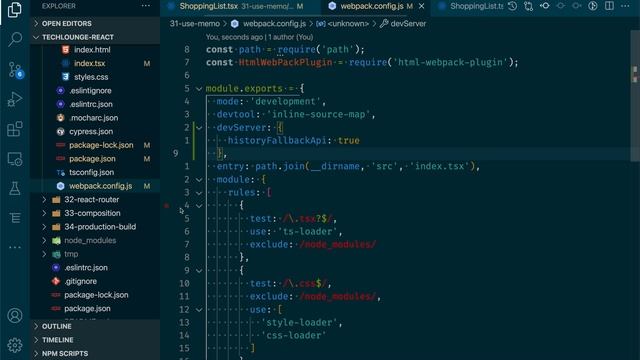Click the 'ts-loader' string in code
This screenshot has height=360, width=640.
pyautogui.click(x=310, y=232)
